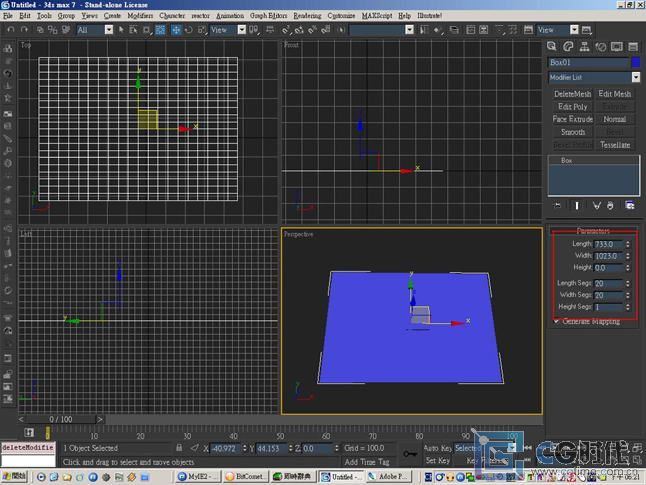Viewport: 646px width, 485px height.
Task: Collapse the Parameters rollout header
Action: [593, 230]
